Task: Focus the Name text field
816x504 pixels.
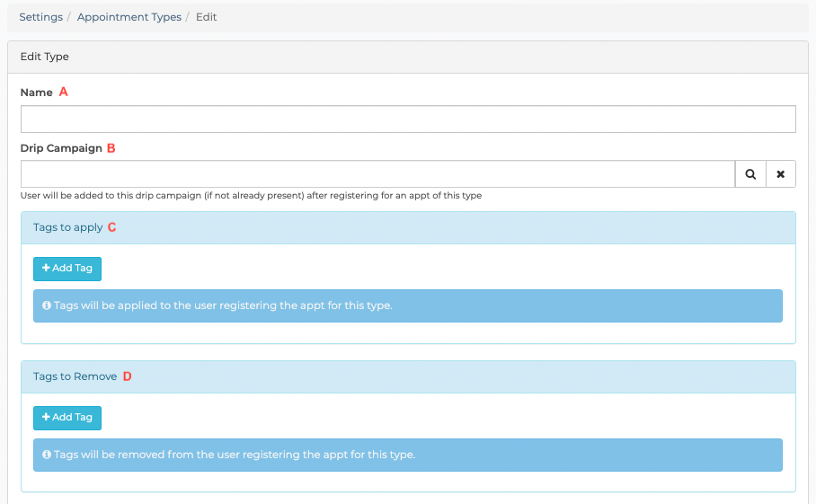Action: pos(408,119)
